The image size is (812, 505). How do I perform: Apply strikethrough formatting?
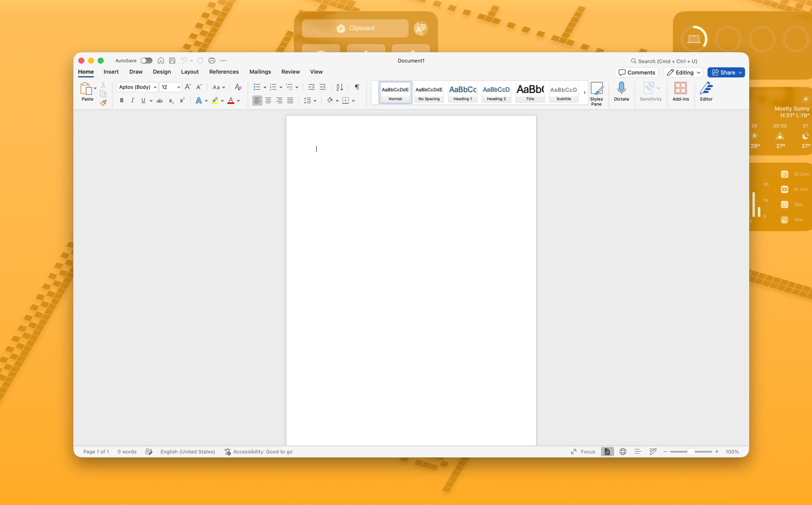point(160,100)
